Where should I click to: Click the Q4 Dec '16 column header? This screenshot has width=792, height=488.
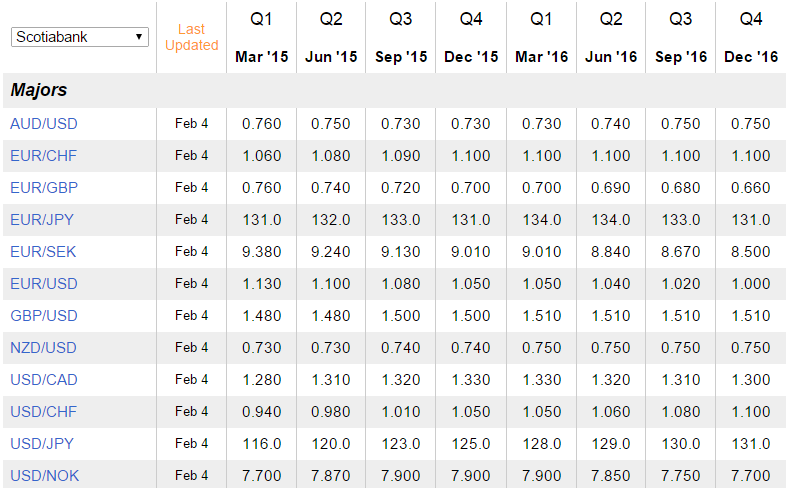(750, 38)
